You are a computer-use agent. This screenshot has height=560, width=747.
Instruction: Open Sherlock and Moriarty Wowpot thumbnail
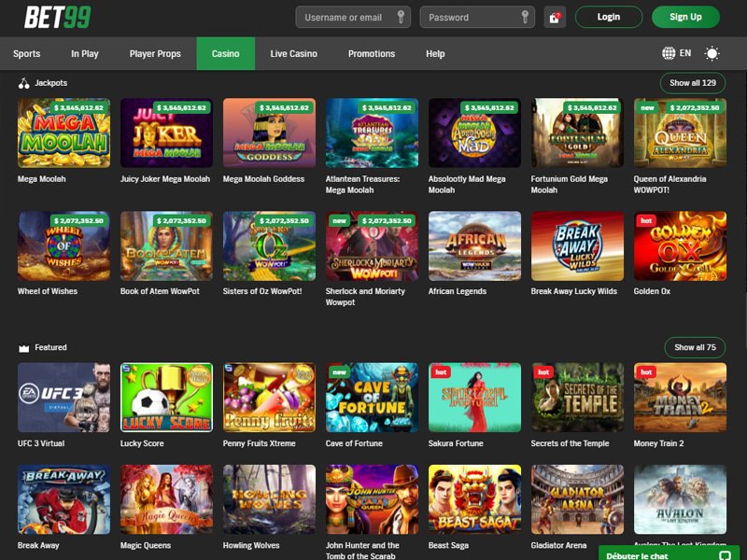(372, 245)
